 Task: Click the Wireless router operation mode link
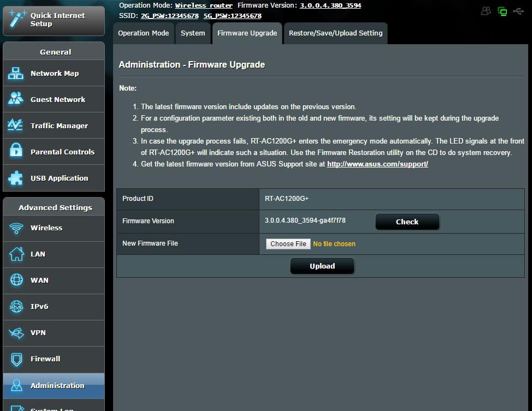pyautogui.click(x=204, y=5)
